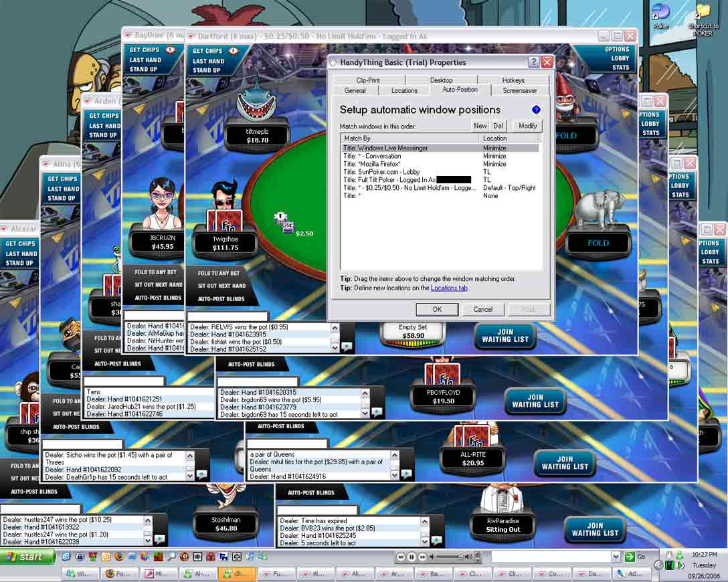
Task: Open chat bubble icon beside hustles247 chat log
Action: point(160,539)
